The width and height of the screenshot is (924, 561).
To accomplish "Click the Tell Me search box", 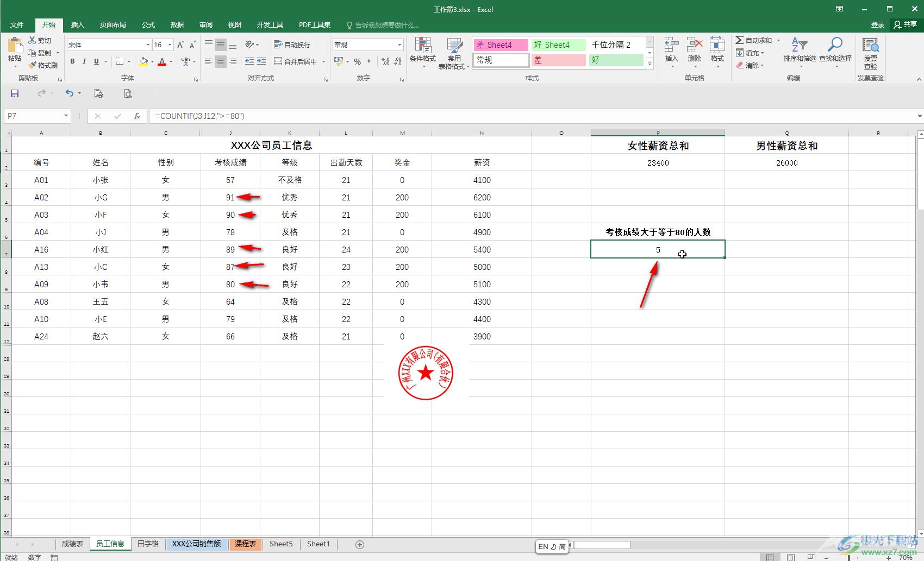I will point(383,25).
